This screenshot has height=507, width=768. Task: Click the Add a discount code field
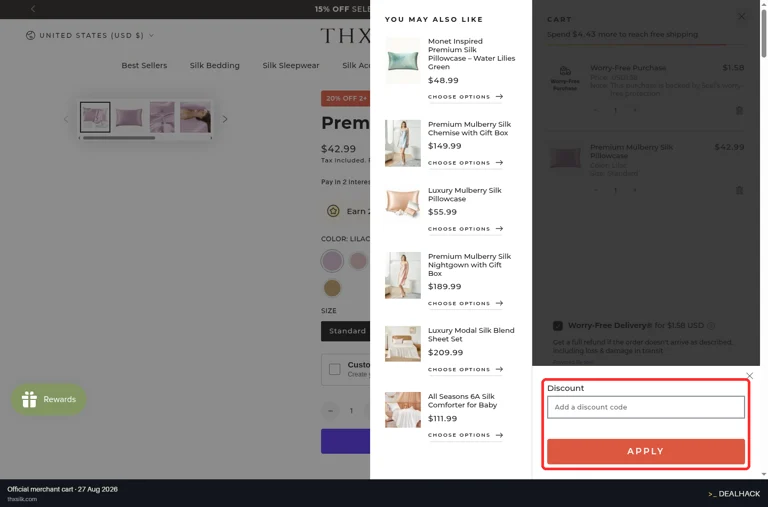(x=646, y=407)
